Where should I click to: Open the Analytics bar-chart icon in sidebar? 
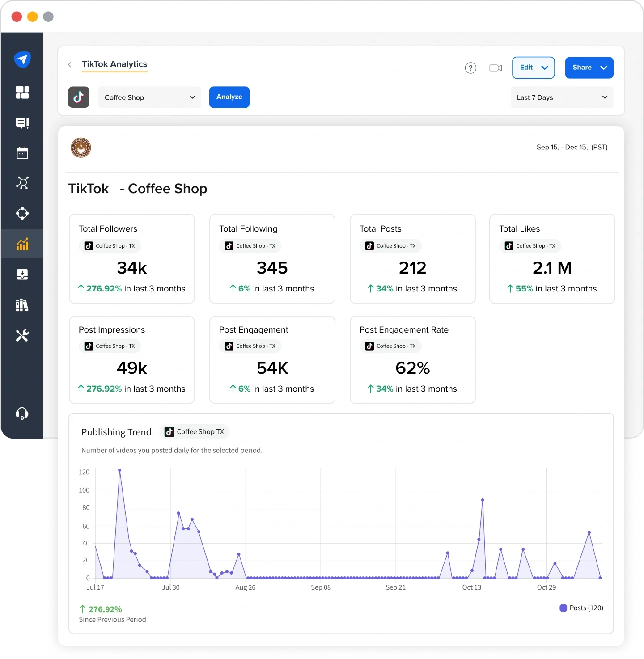(x=22, y=244)
